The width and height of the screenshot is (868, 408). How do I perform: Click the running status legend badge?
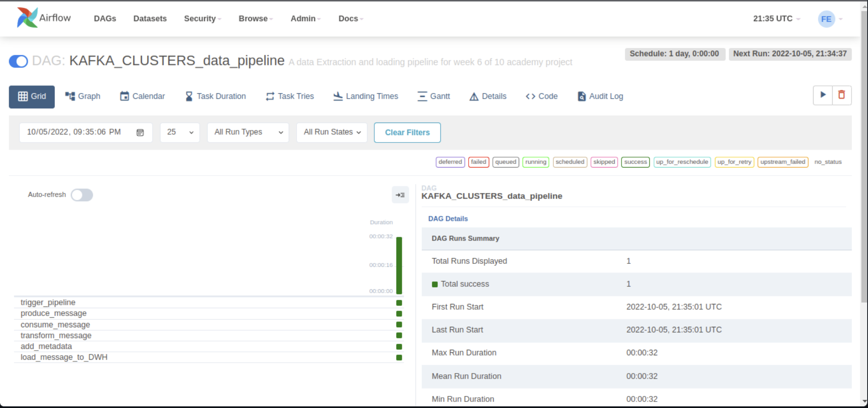536,162
